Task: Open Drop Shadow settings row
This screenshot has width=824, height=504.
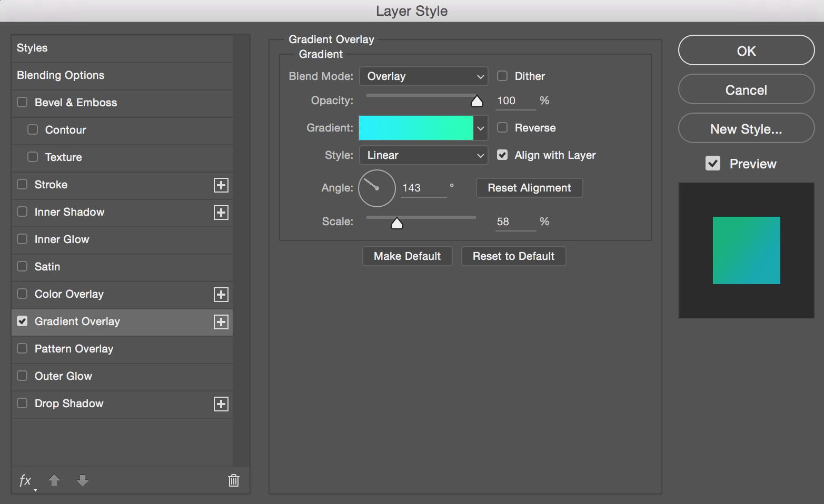Action: tap(122, 404)
